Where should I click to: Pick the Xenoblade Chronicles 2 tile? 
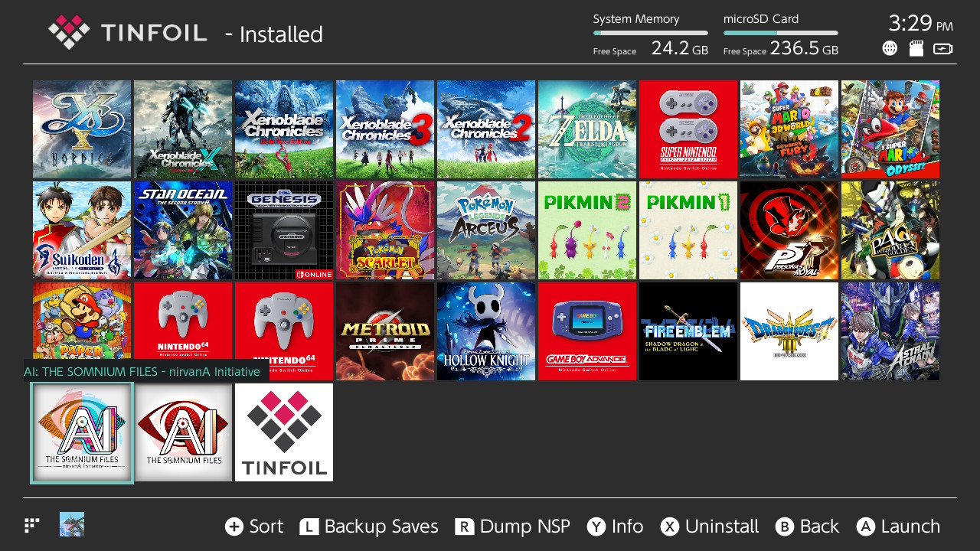click(486, 129)
